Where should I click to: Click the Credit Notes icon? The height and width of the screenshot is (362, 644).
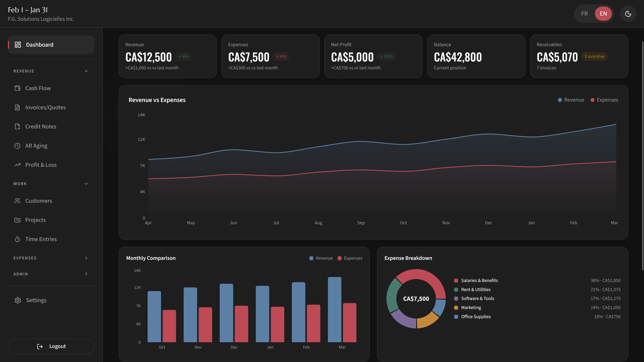(17, 126)
